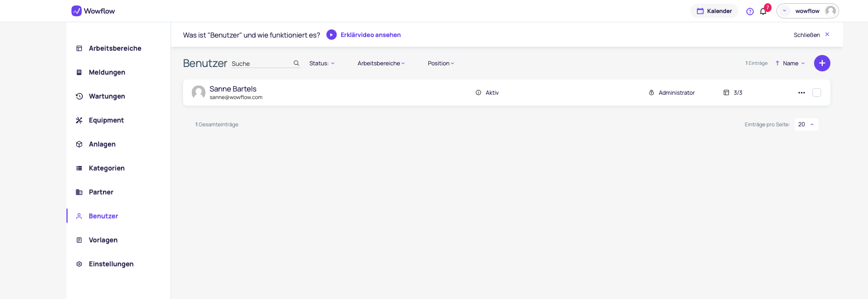This screenshot has height=299, width=868.
Task: Open the notifications bell
Action: click(x=763, y=11)
